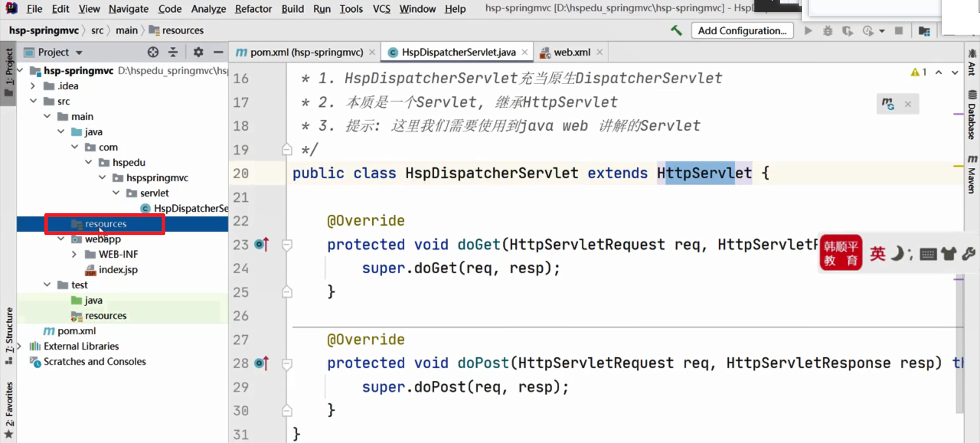Toggle the Structure tool window

point(9,336)
